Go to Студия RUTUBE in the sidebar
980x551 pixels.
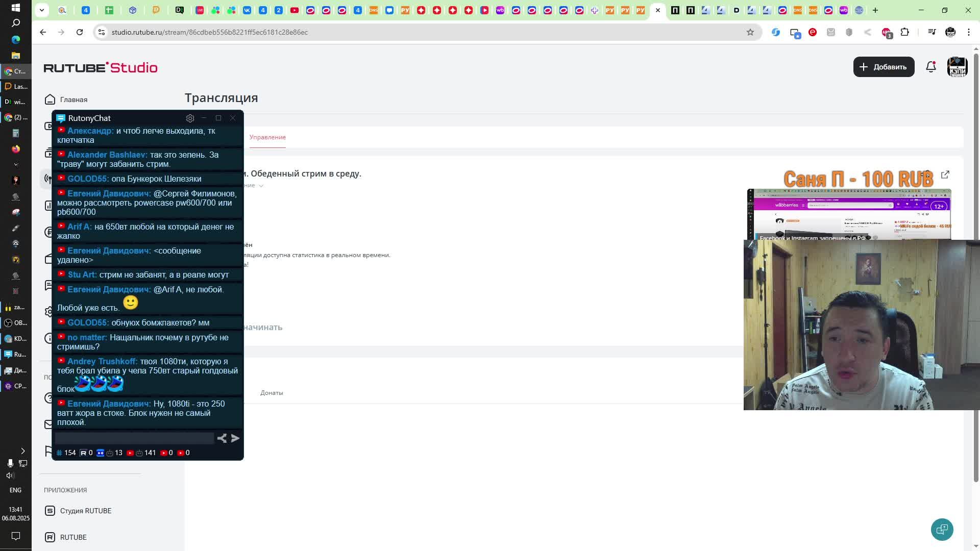85,511
